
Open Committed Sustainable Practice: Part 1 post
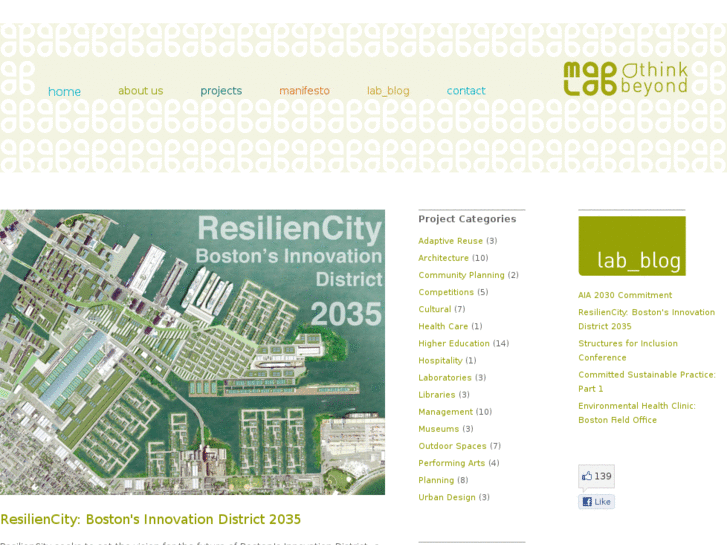[x=647, y=381]
